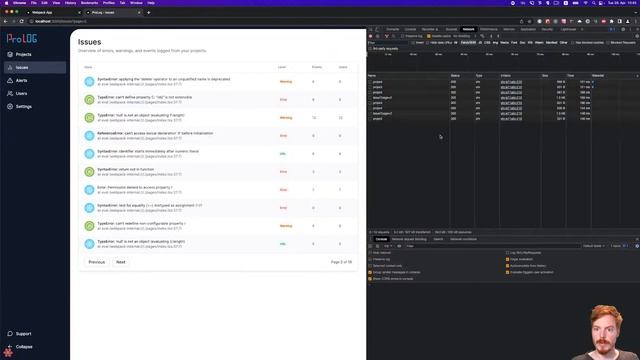This screenshot has width=640, height=360.
Task: Switch to the Network DevTools tab
Action: coord(468,29)
